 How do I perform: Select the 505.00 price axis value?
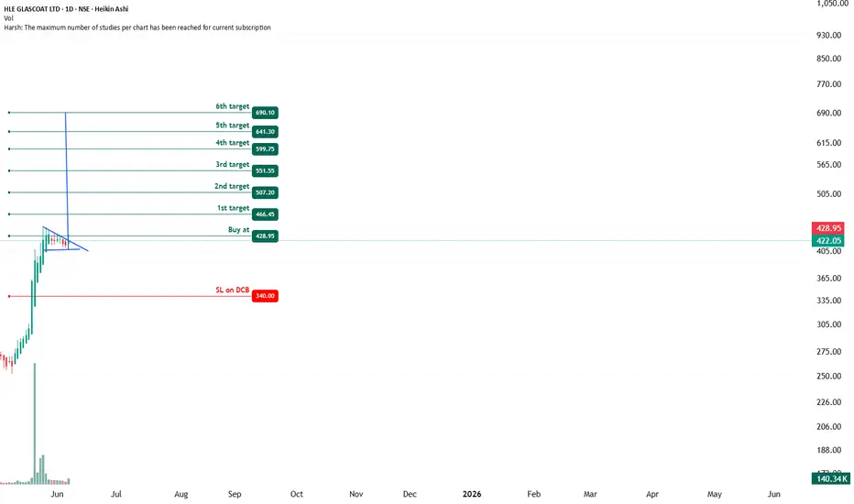pyautogui.click(x=829, y=194)
